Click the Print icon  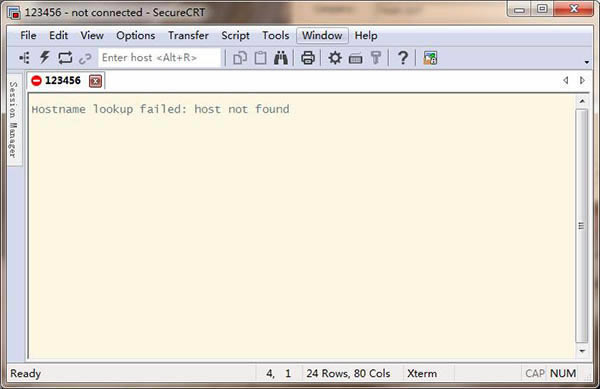click(308, 58)
